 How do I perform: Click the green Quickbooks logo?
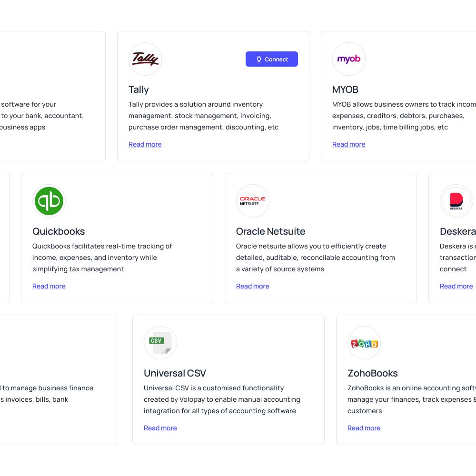tap(49, 201)
